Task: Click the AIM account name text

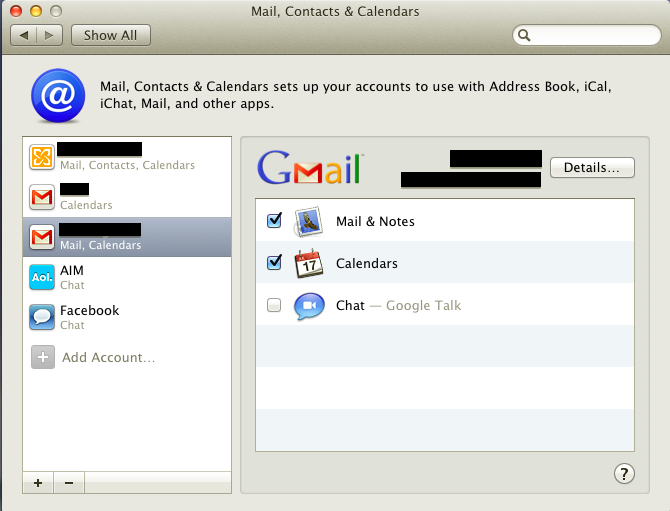Action: (72, 270)
